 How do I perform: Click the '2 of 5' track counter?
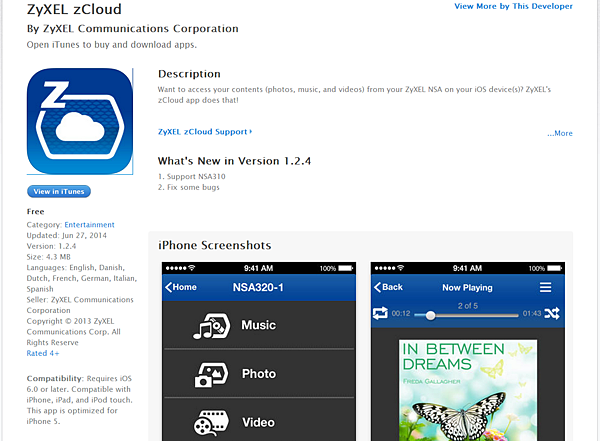pyautogui.click(x=468, y=306)
